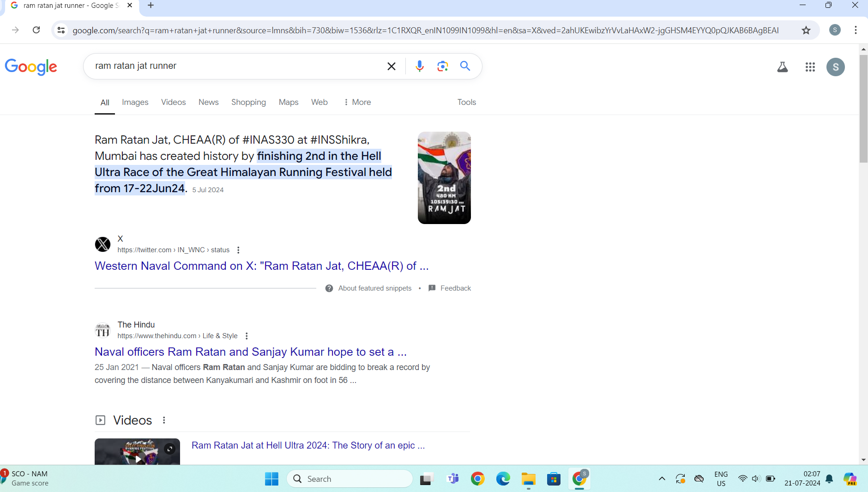
Task: Open Videos section options menu
Action: pos(164,420)
